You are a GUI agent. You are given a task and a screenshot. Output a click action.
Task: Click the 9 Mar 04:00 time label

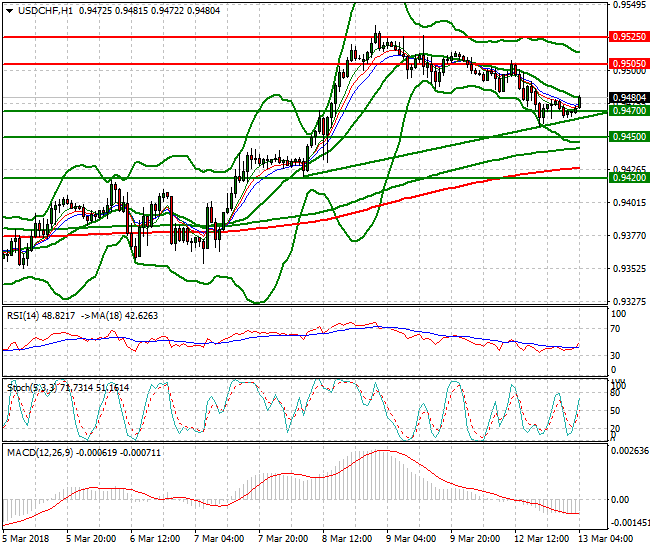point(411,539)
